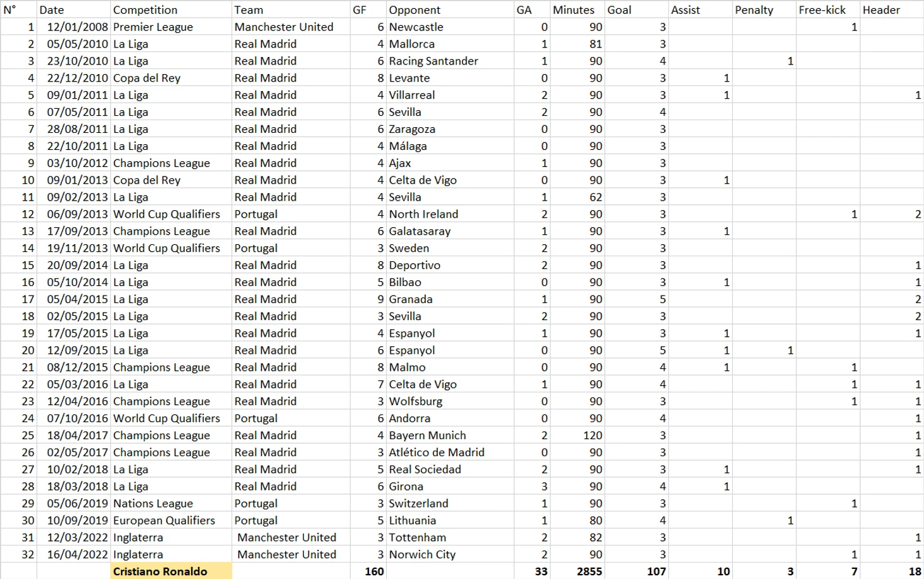
Task: Select the Bayern Munich cell
Action: click(x=450, y=435)
